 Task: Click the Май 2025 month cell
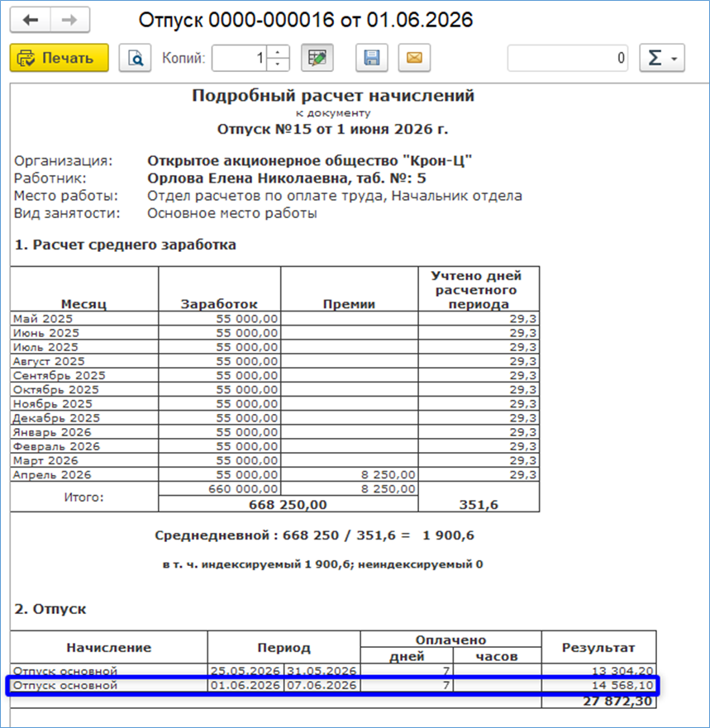click(84, 318)
